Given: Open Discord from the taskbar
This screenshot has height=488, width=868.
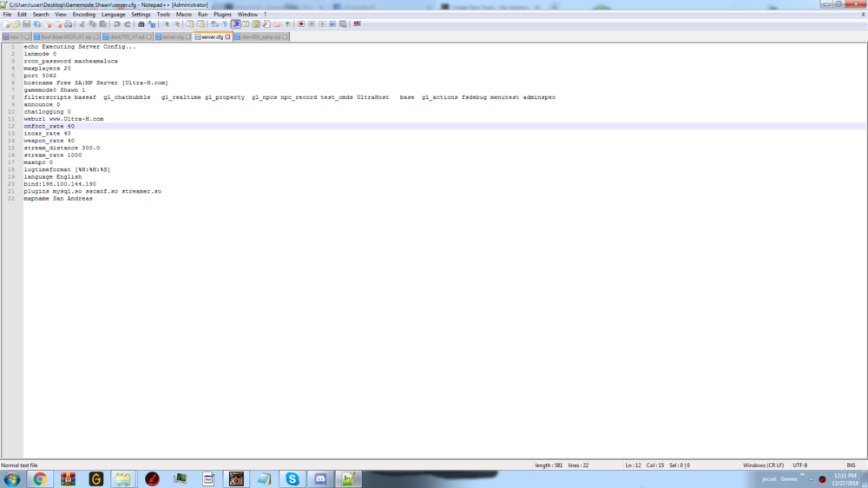Looking at the screenshot, I should (x=320, y=479).
